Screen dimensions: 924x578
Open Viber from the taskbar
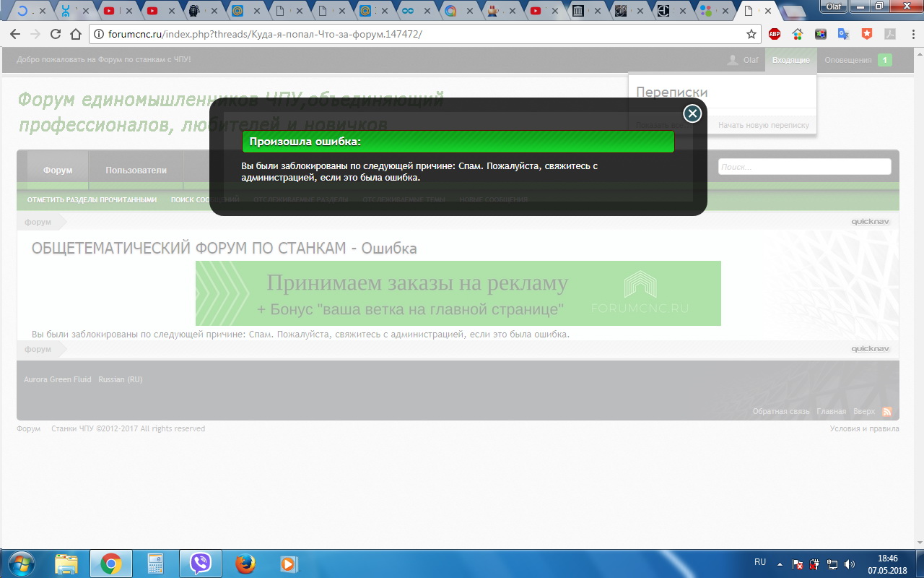pyautogui.click(x=201, y=563)
